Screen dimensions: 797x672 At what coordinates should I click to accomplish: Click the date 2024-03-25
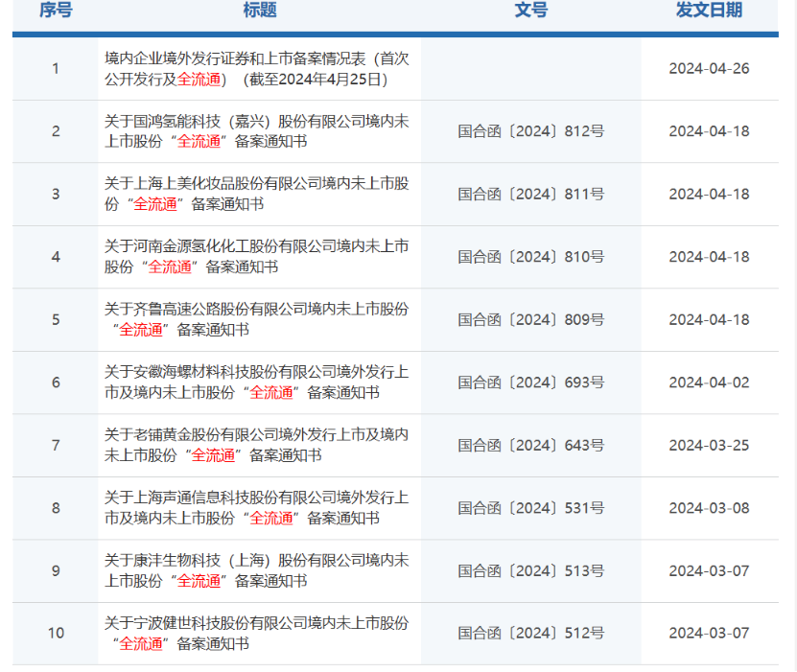point(709,446)
